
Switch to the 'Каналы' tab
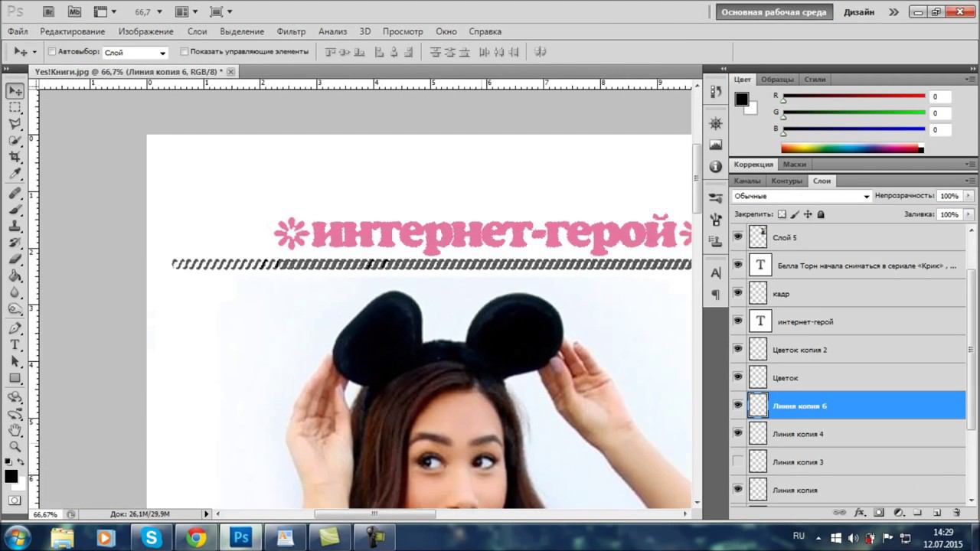tap(747, 181)
